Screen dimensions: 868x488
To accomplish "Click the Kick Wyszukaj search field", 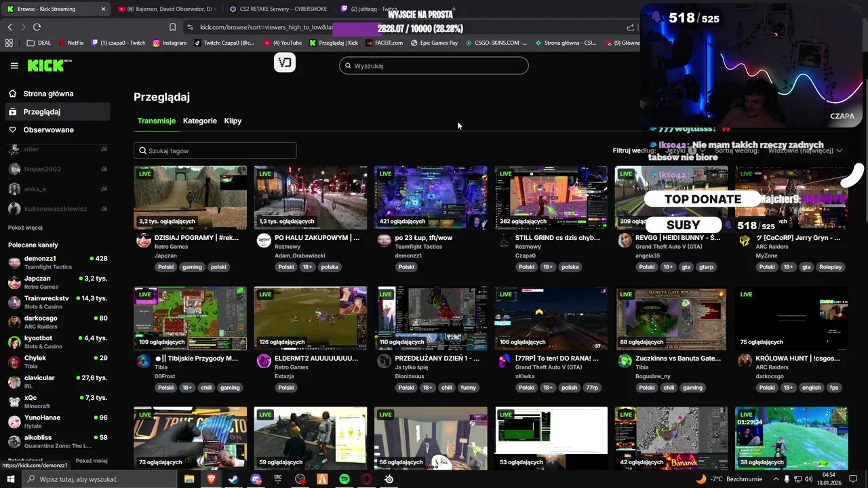I will (434, 66).
